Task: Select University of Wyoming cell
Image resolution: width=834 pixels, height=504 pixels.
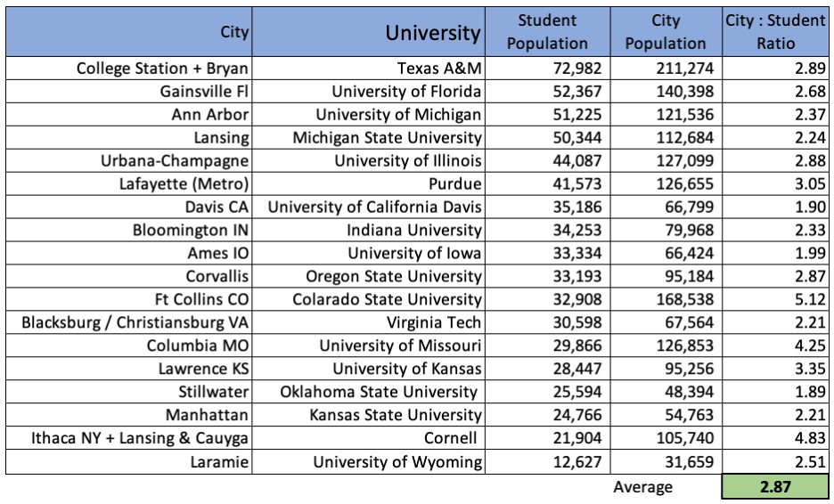Action: (397, 462)
